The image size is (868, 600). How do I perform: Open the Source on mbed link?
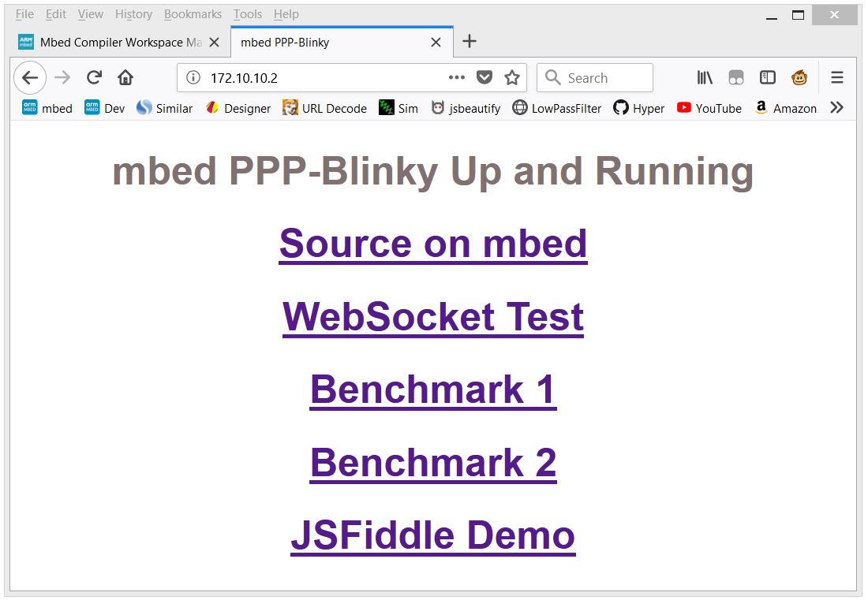click(x=432, y=244)
